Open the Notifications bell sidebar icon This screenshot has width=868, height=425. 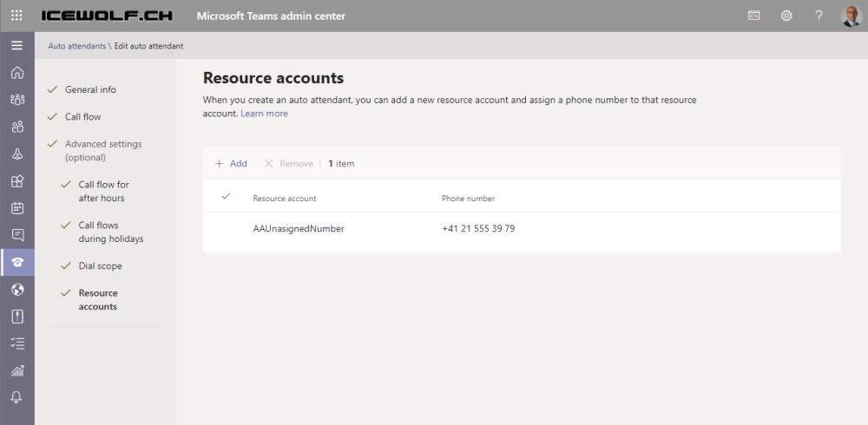coord(17,397)
